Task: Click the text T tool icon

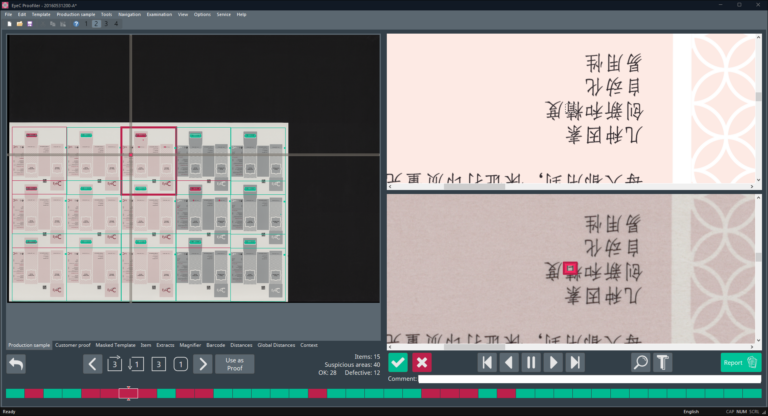Action: coord(663,363)
